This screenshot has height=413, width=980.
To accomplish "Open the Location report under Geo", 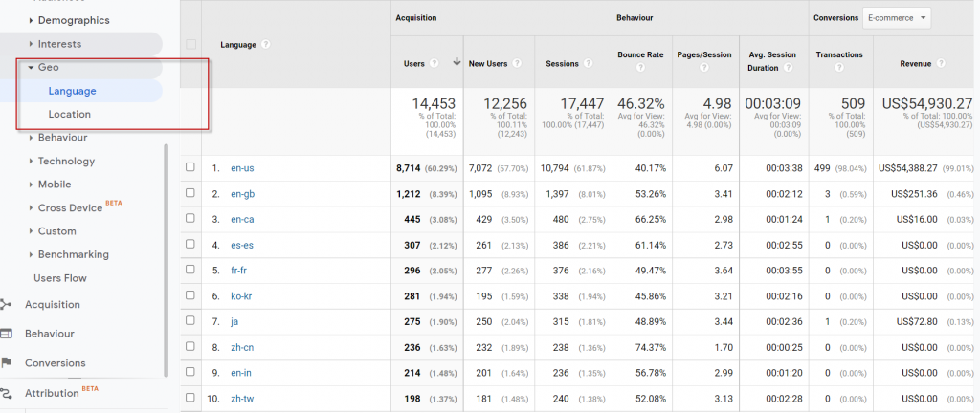I will click(70, 114).
